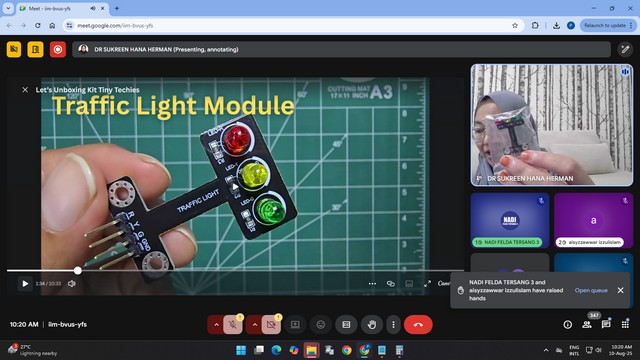
Task: Expand audio settings arrow beside microphone
Action: (216, 324)
